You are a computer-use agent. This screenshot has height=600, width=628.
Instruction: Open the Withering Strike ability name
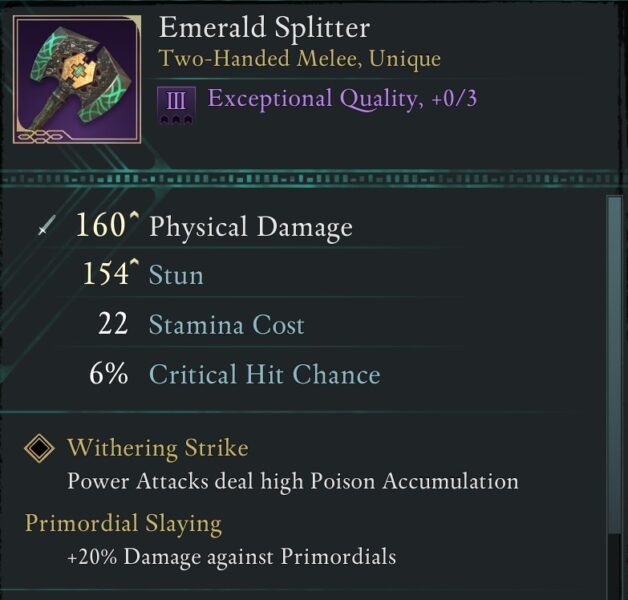[157, 447]
